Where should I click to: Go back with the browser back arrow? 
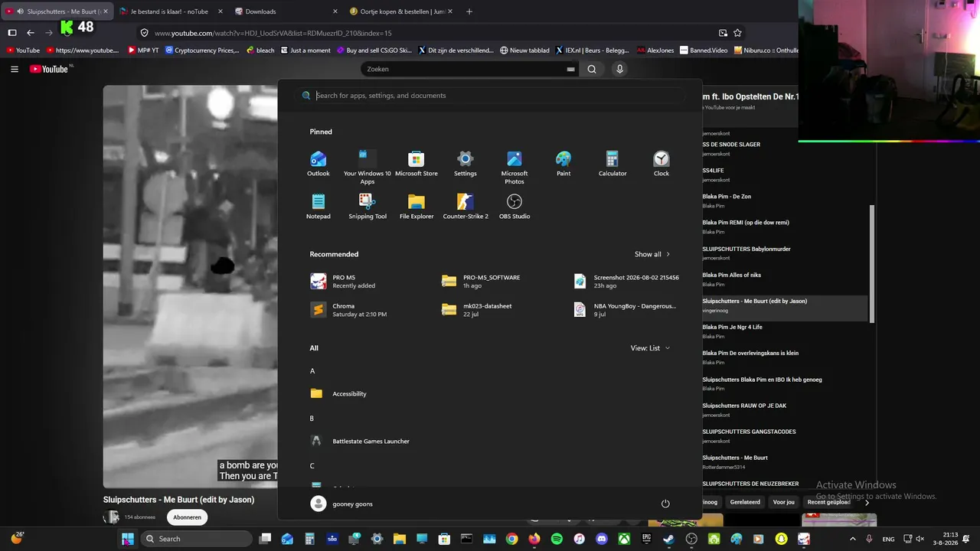31,32
